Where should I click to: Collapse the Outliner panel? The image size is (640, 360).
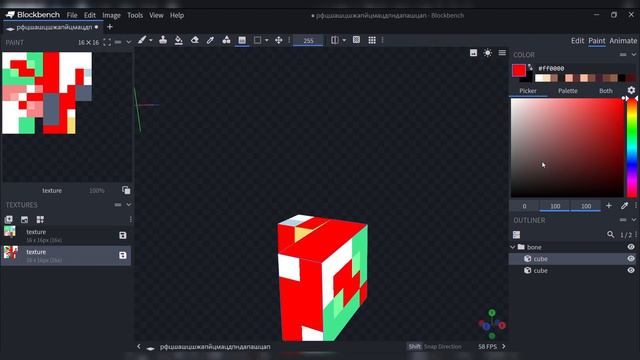coord(633,220)
